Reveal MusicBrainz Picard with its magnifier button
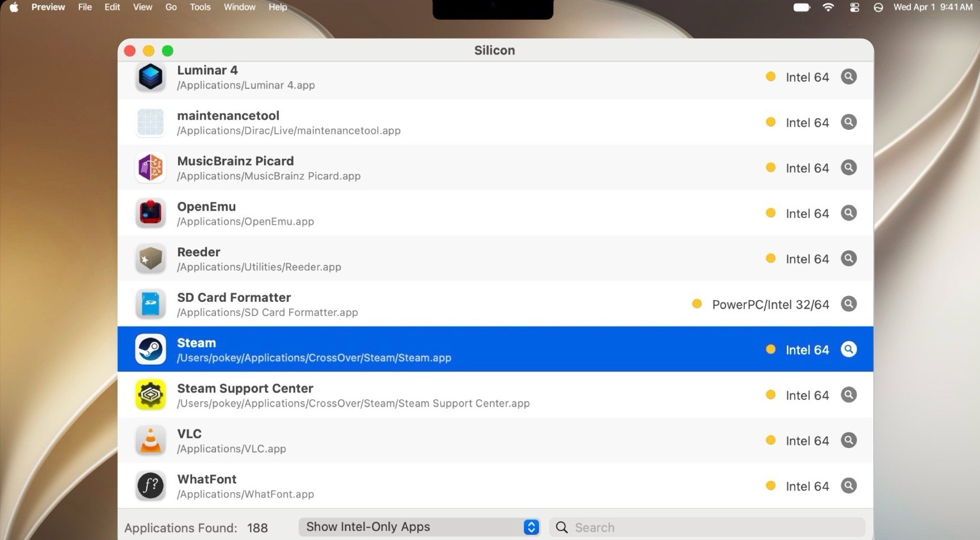The width and height of the screenshot is (980, 540). [849, 167]
